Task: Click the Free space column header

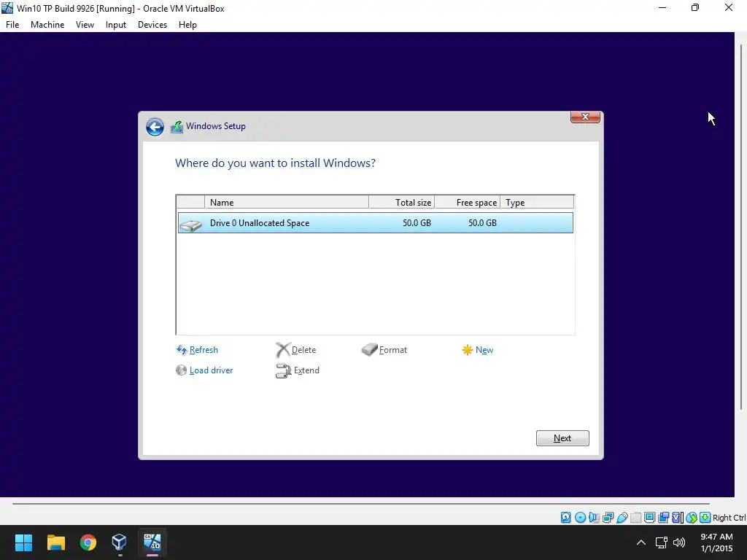Action: pyautogui.click(x=468, y=203)
